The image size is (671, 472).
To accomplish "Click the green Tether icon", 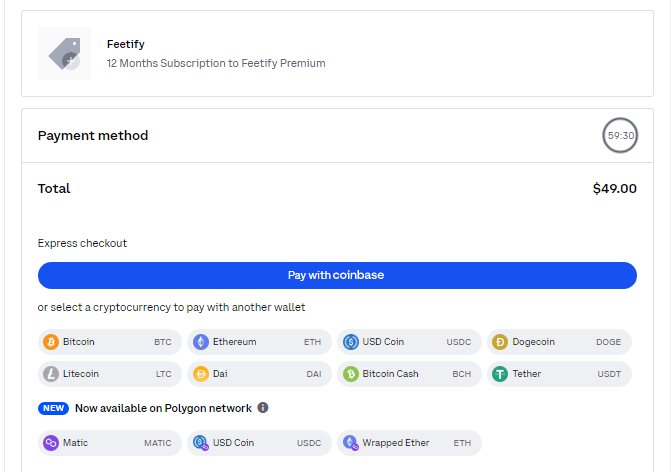I will (500, 374).
